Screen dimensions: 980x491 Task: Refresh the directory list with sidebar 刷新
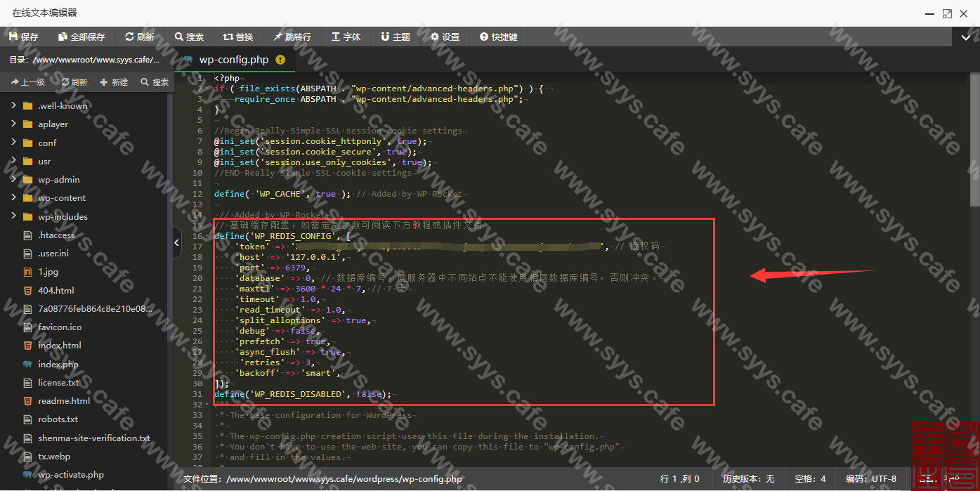pos(74,82)
